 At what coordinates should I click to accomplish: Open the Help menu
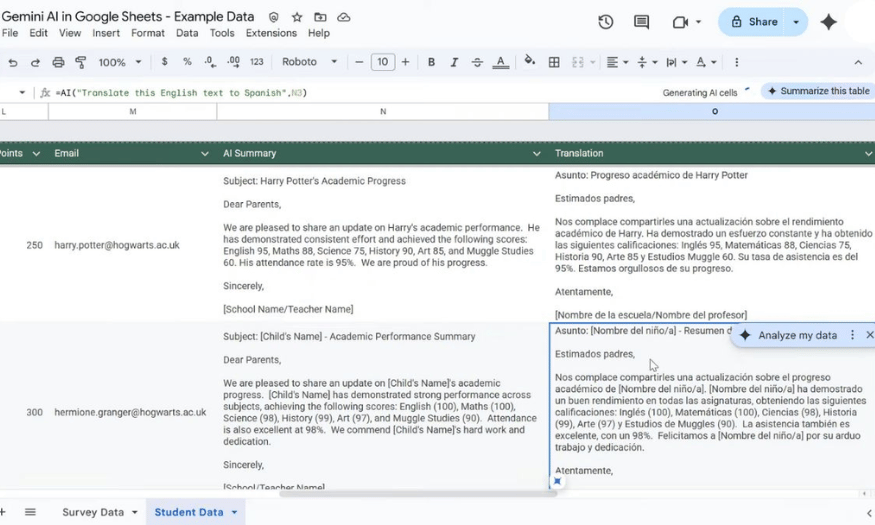pyautogui.click(x=319, y=33)
